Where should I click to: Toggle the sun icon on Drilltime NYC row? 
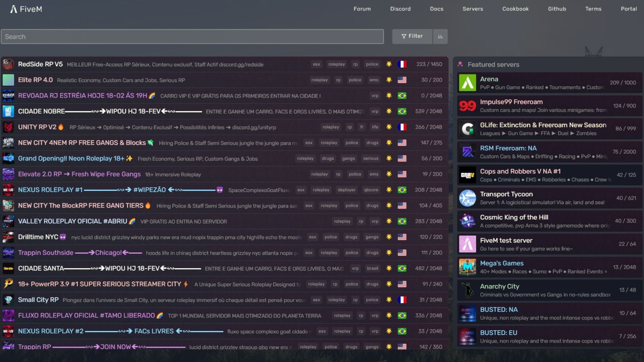click(389, 237)
